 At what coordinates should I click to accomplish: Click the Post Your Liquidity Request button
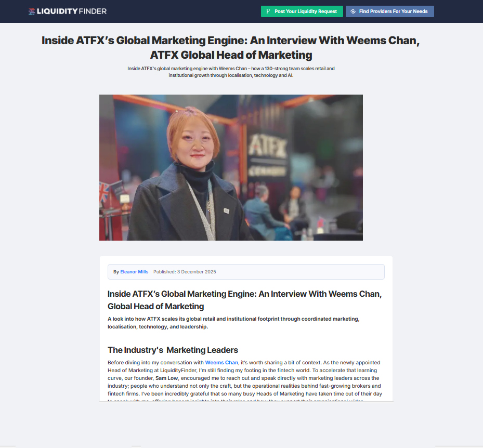pyautogui.click(x=302, y=11)
